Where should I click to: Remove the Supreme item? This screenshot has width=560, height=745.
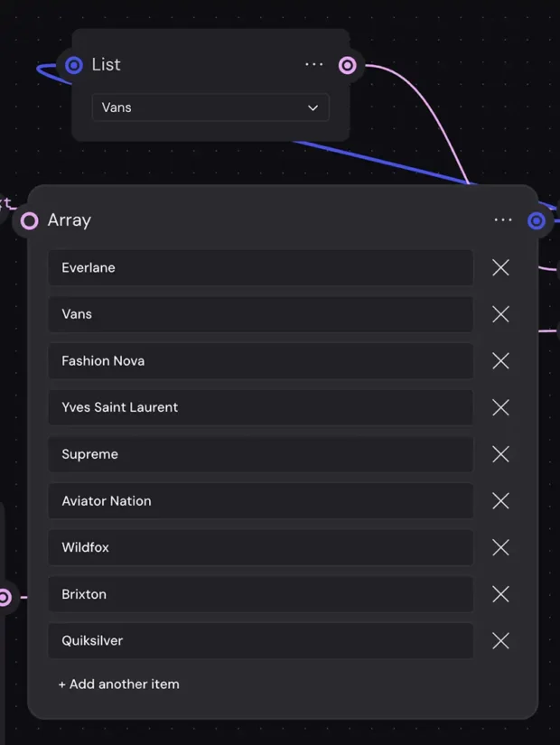point(500,454)
